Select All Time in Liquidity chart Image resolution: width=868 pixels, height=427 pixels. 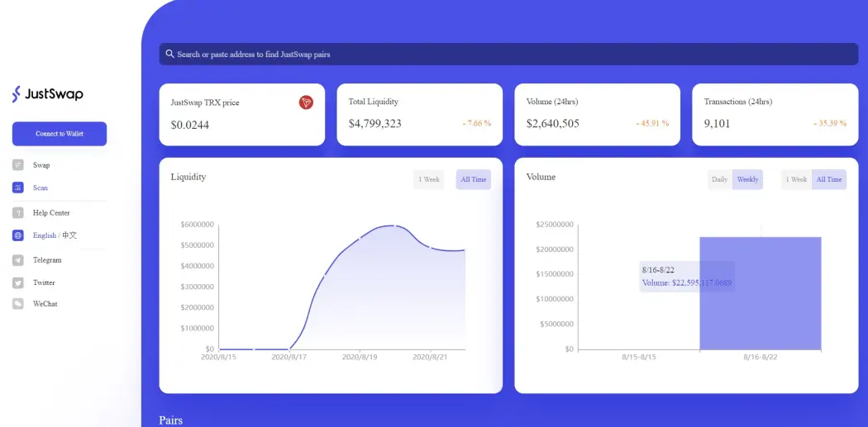(x=474, y=179)
